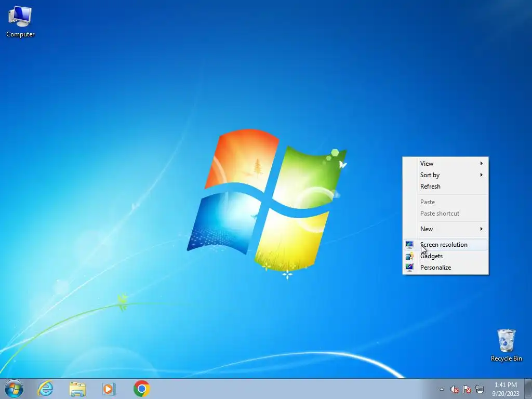The image size is (532, 399).
Task: Click the Gadgets menu icon
Action: (409, 256)
